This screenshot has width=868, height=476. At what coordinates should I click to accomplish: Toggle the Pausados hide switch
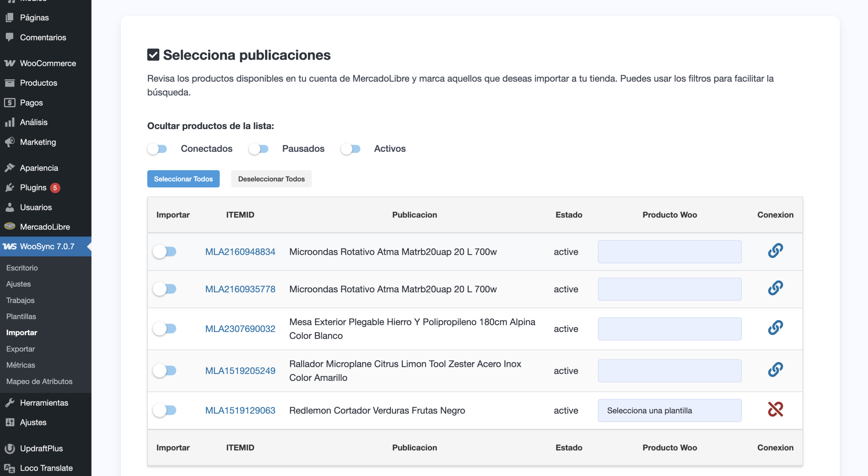pyautogui.click(x=258, y=149)
